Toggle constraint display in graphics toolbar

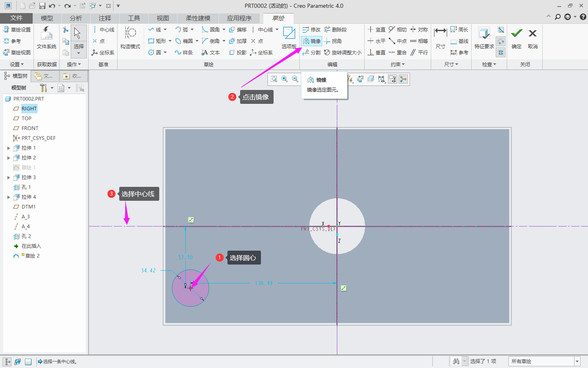click(392, 79)
